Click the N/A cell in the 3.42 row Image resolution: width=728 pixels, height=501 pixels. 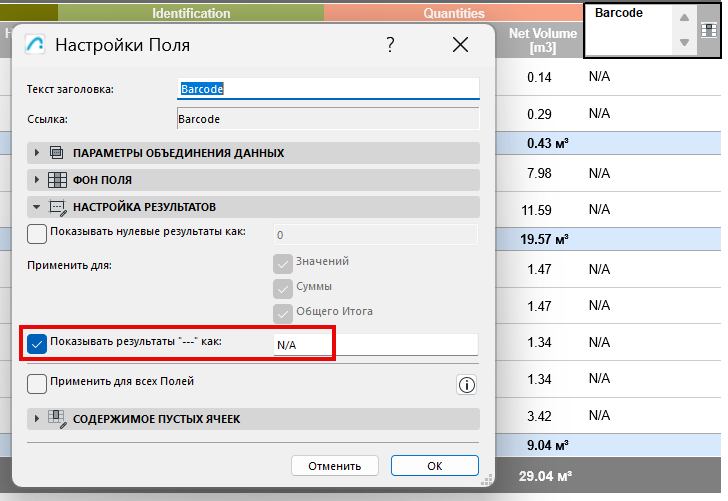pyautogui.click(x=599, y=415)
